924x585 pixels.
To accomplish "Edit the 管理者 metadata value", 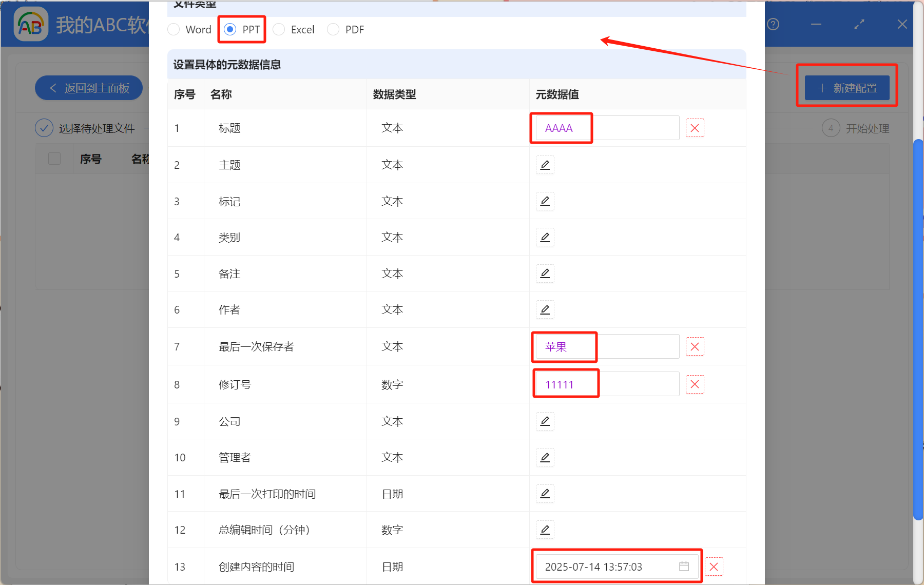I will [x=545, y=457].
